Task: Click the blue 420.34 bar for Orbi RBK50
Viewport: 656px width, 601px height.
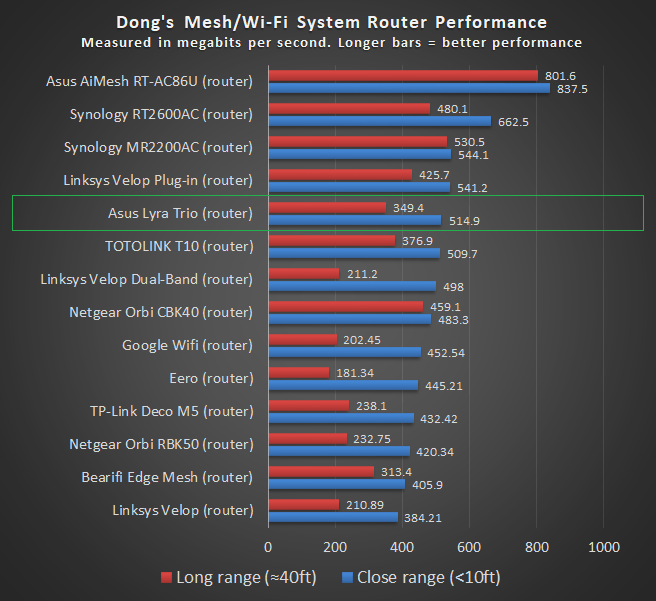Action: tap(339, 451)
